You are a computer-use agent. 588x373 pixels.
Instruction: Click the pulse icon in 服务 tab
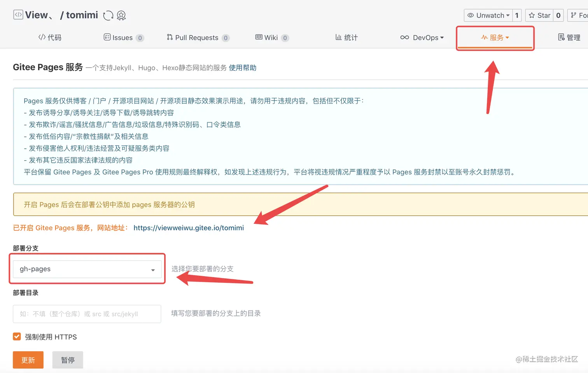485,38
